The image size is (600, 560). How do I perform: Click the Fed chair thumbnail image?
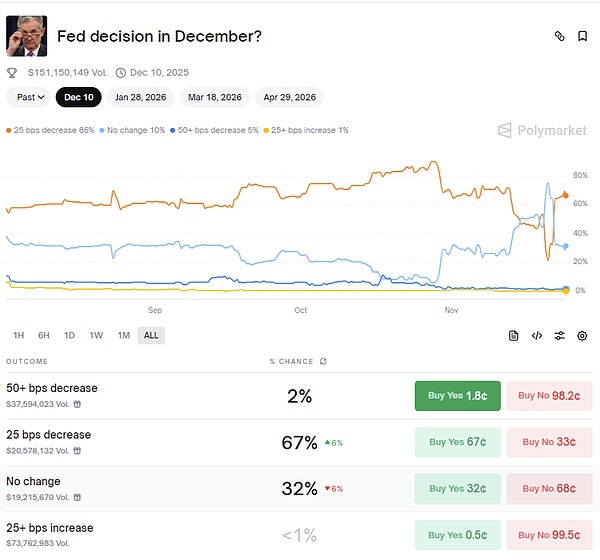(27, 36)
